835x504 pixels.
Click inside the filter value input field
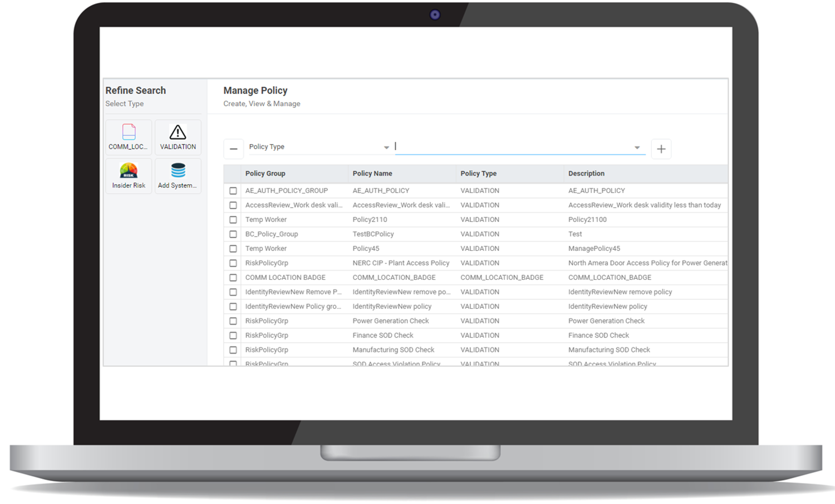point(512,146)
